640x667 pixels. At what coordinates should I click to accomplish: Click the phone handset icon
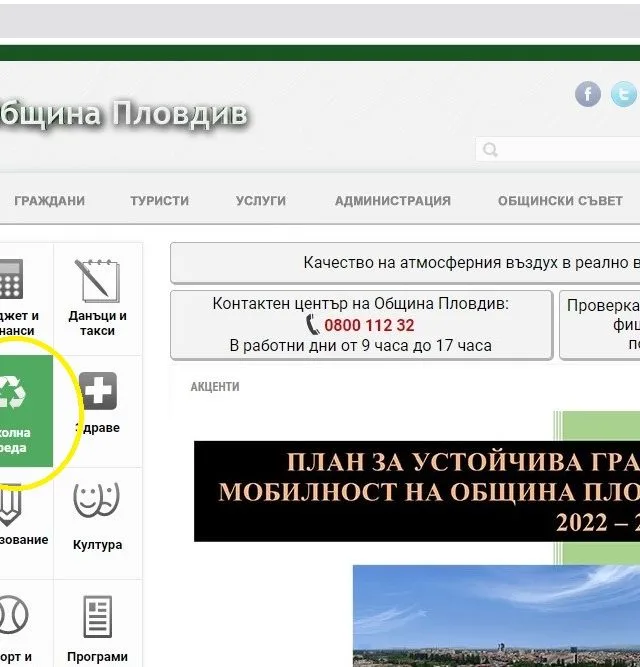pyautogui.click(x=313, y=325)
